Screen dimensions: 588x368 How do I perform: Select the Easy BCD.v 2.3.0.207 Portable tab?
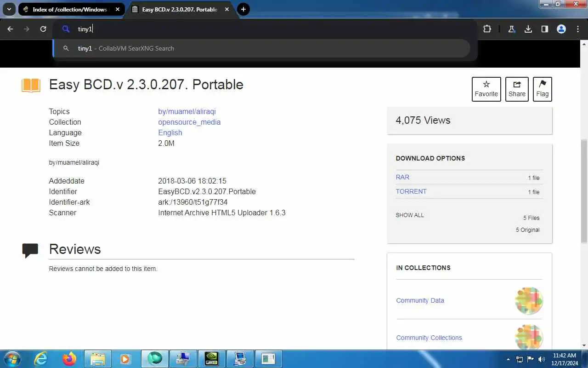pos(179,9)
